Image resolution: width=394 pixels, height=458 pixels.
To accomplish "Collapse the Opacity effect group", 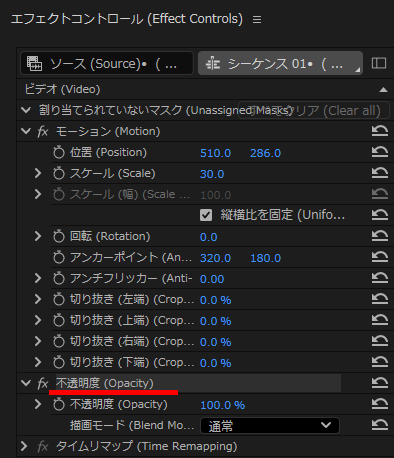I will point(26,383).
